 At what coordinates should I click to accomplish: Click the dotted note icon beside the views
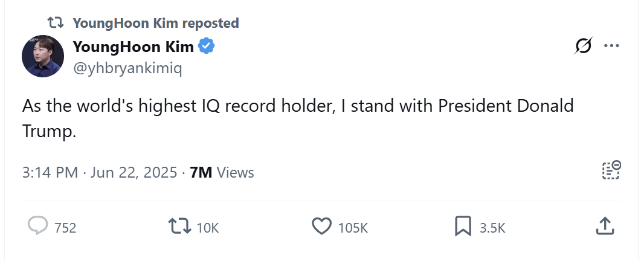coord(611,171)
